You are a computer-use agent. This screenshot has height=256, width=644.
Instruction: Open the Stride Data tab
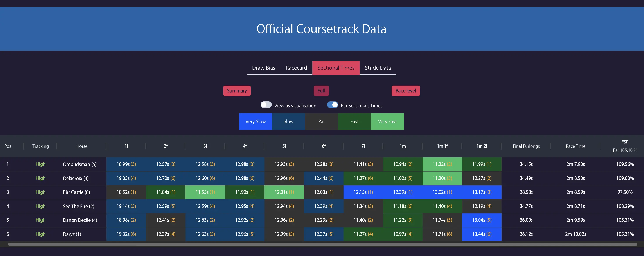click(378, 68)
